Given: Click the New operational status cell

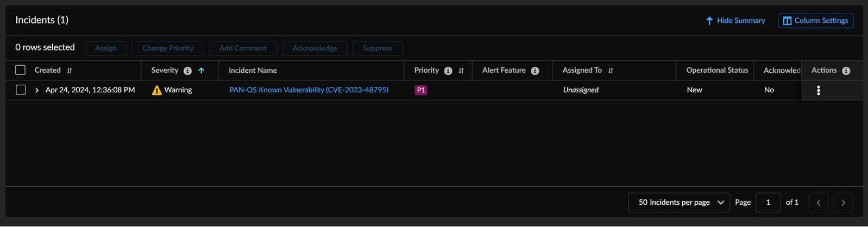Looking at the screenshot, I should point(694,90).
